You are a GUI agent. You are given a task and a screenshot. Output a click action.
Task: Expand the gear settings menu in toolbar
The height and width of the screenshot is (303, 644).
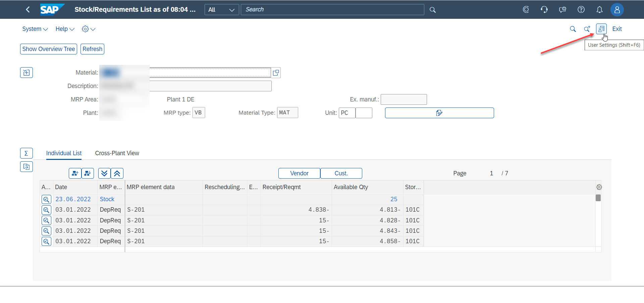coord(89,29)
